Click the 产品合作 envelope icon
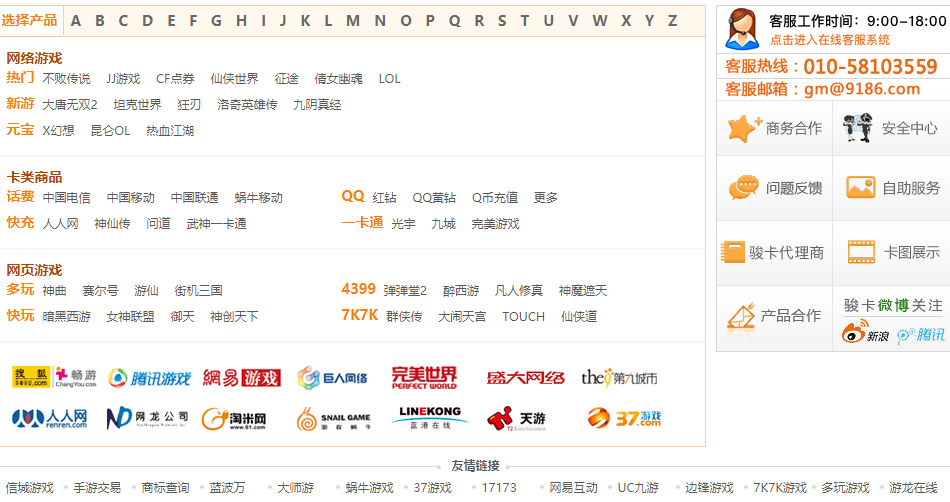950x502 pixels. tap(741, 316)
